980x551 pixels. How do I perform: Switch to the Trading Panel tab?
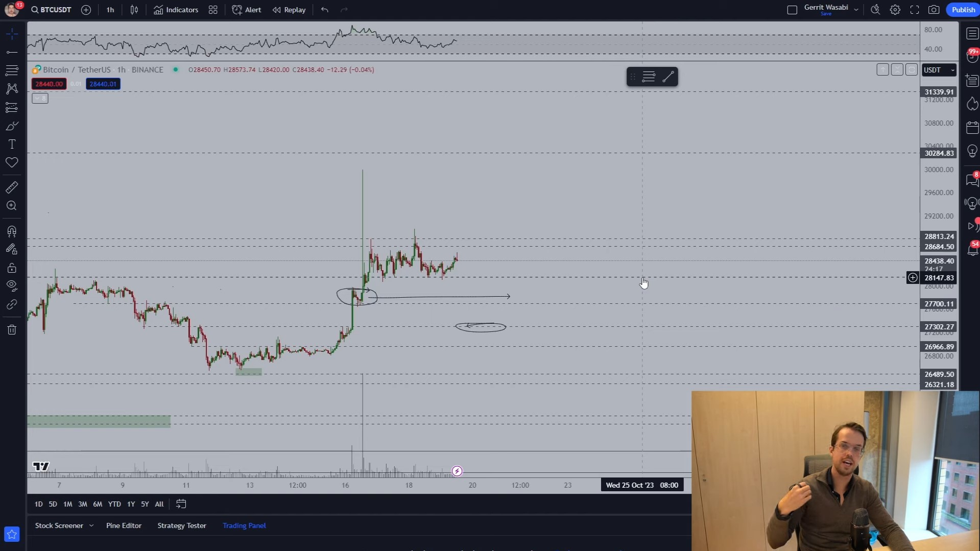pyautogui.click(x=244, y=525)
